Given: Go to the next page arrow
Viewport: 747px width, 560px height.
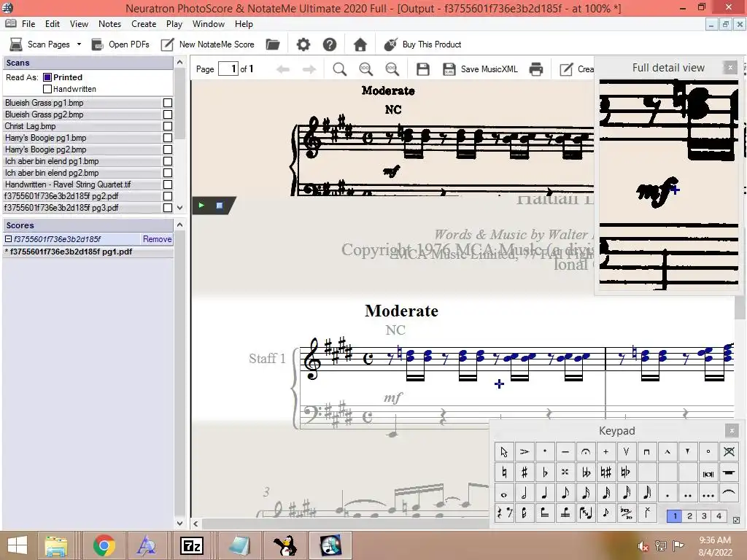Looking at the screenshot, I should click(x=309, y=69).
